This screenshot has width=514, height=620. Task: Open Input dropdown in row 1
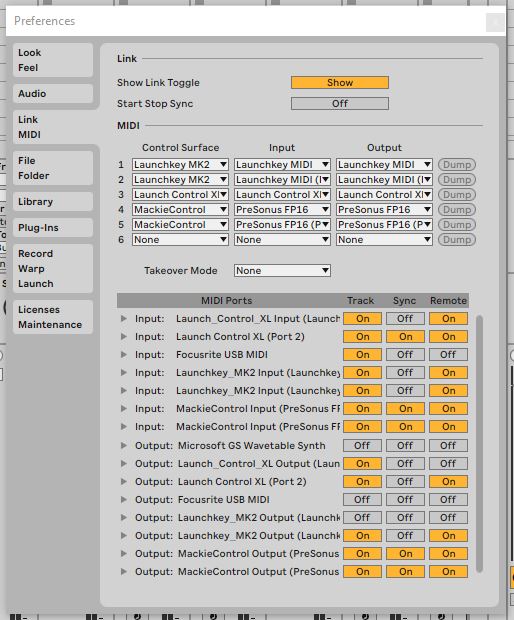[282, 164]
